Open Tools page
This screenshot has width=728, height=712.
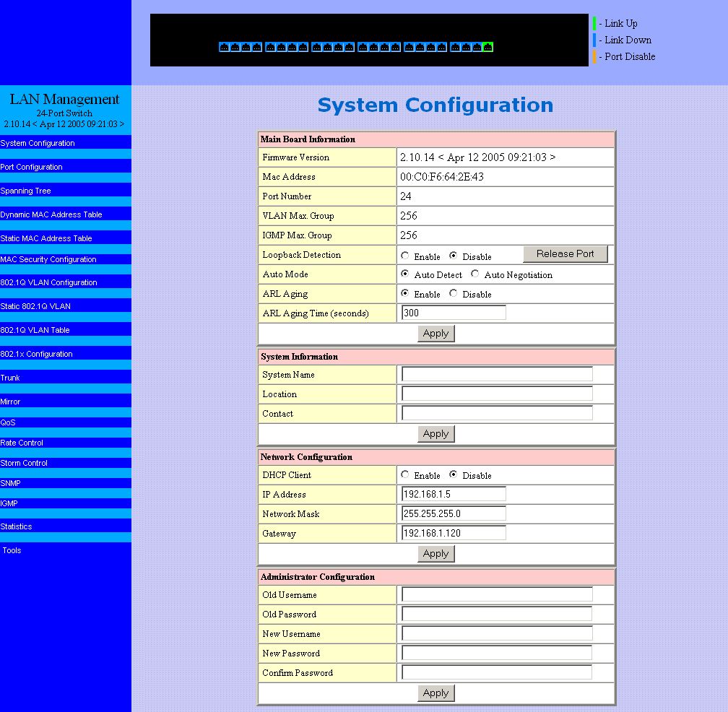point(12,550)
